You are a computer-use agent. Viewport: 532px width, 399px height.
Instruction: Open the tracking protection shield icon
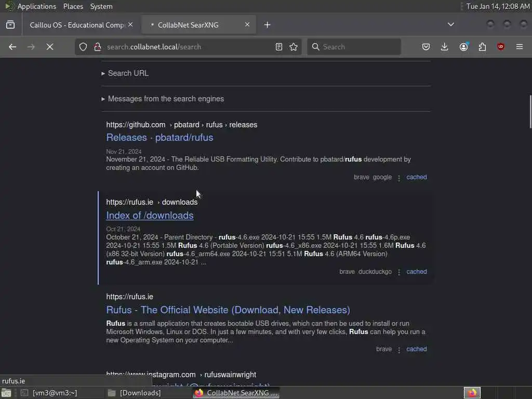(x=83, y=47)
